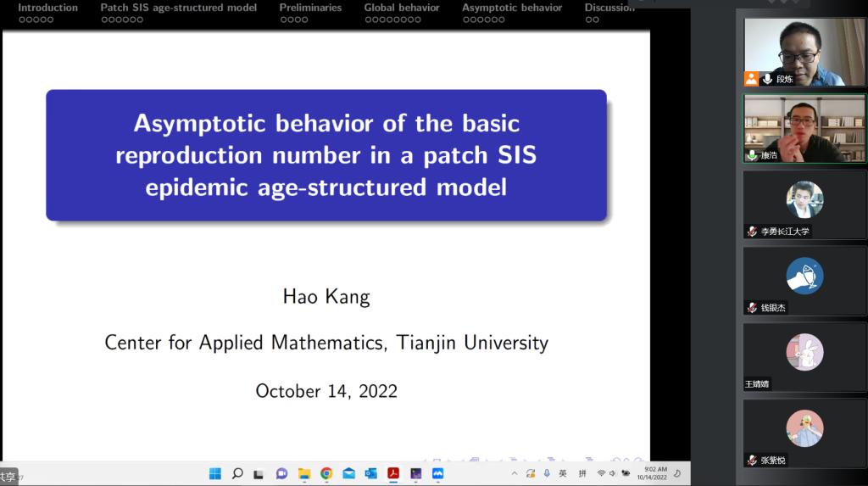Viewport: 868px width, 486px height.
Task: Open Adobe Acrobat from the taskbar
Action: pyautogui.click(x=393, y=473)
